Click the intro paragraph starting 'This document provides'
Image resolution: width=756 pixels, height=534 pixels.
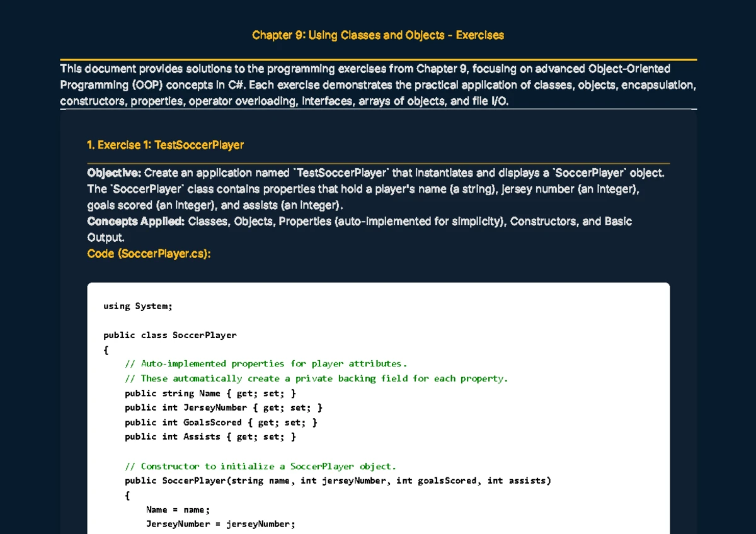[378, 85]
